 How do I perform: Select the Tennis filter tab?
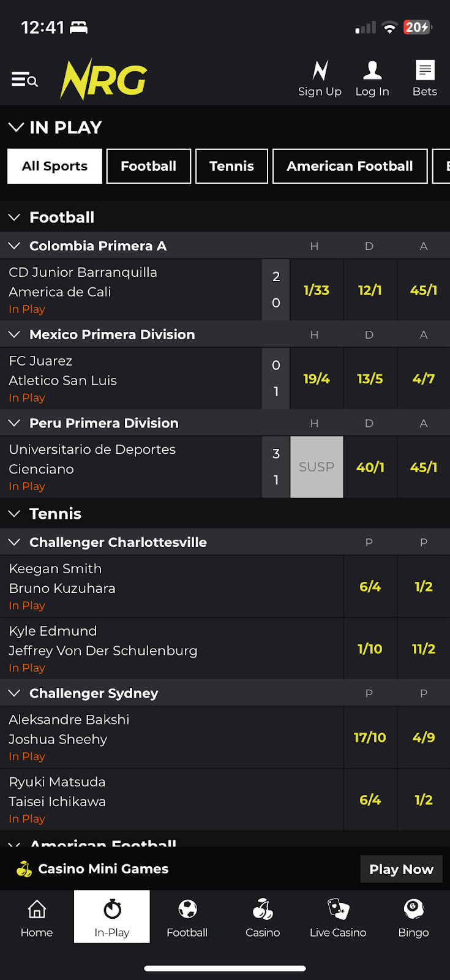(231, 166)
